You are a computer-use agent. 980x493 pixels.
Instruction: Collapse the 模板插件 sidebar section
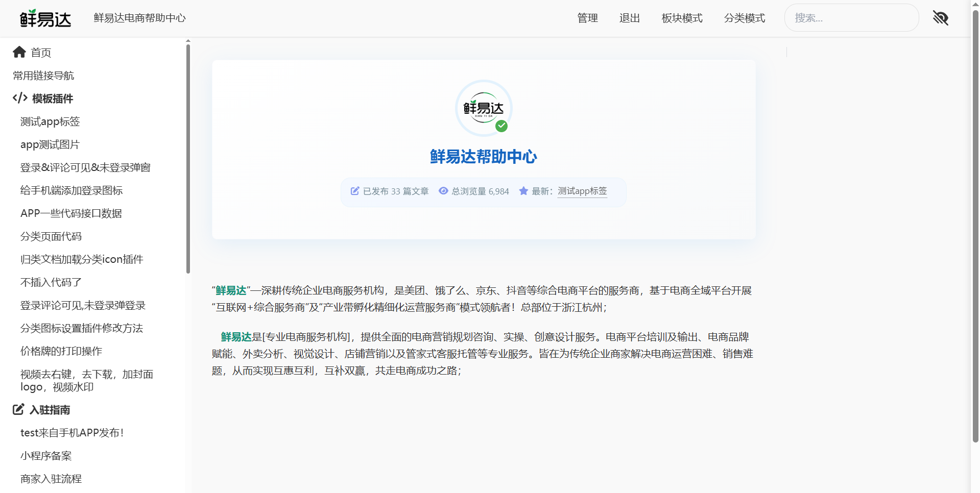pos(52,98)
